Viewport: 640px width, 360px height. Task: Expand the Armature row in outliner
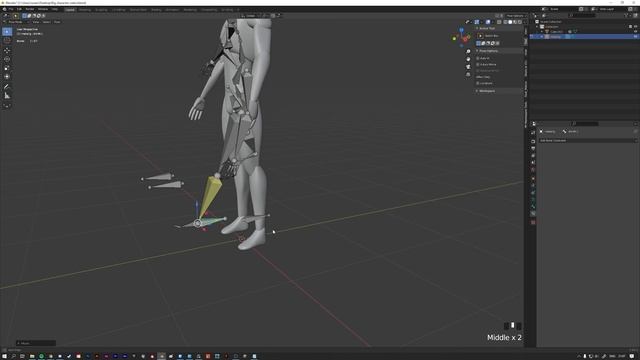[542, 37]
